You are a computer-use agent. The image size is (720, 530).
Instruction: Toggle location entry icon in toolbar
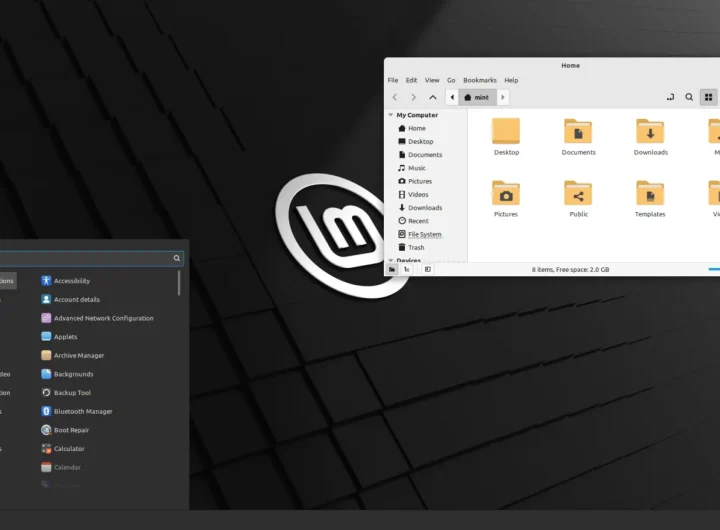[x=670, y=97]
